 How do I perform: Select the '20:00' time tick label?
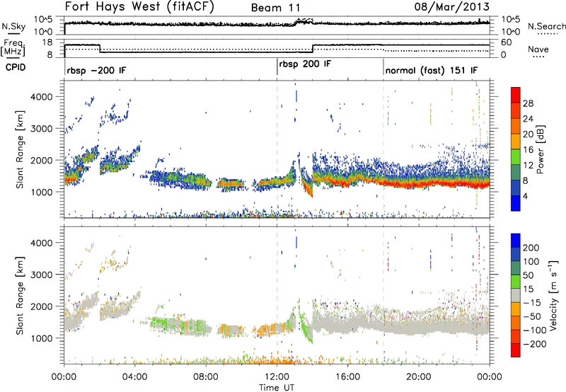[419, 377]
